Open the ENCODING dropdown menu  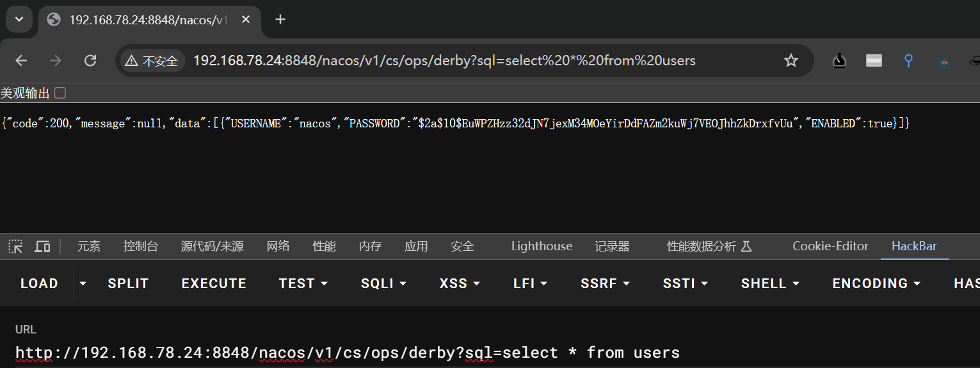coord(876,284)
